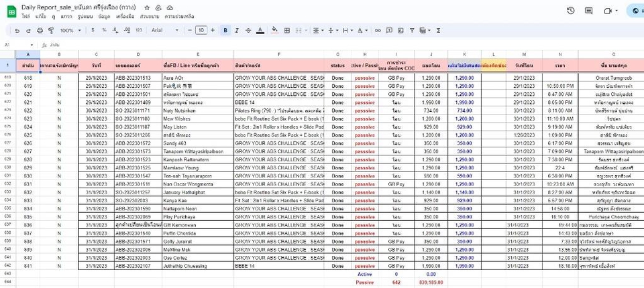Image resolution: width=644 pixels, height=288 pixels.
Task: Create a filter with funnel icon
Action: coord(412,30)
